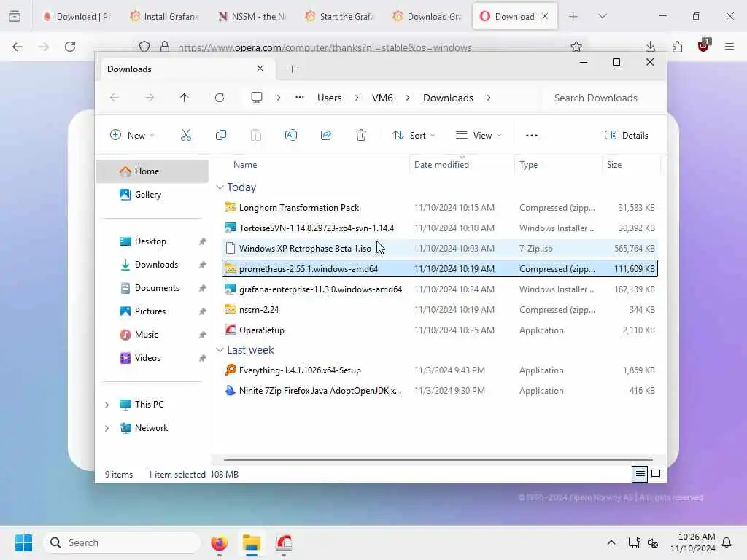This screenshot has width=747, height=560.
Task: Sort by the Date modified column header
Action: pyautogui.click(x=441, y=165)
